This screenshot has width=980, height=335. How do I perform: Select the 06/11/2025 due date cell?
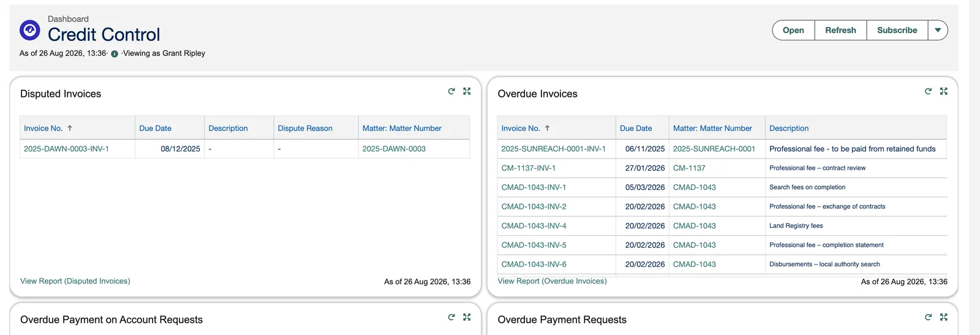click(642, 149)
